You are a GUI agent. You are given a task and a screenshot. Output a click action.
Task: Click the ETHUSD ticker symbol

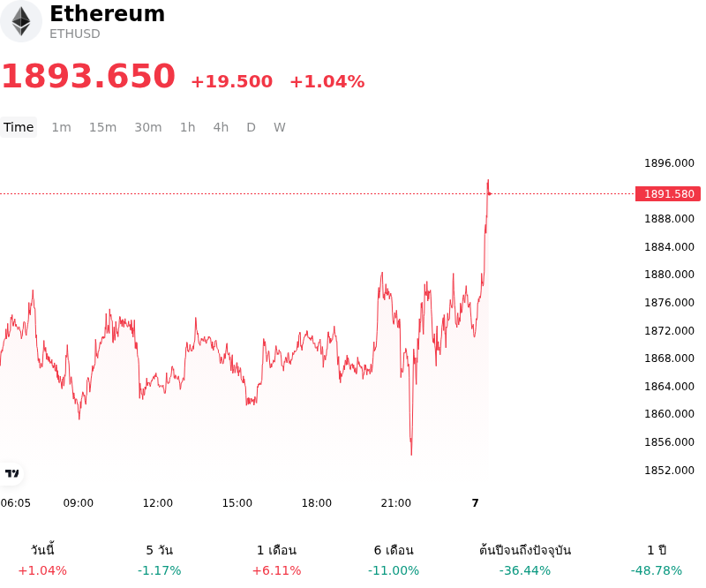coord(75,34)
